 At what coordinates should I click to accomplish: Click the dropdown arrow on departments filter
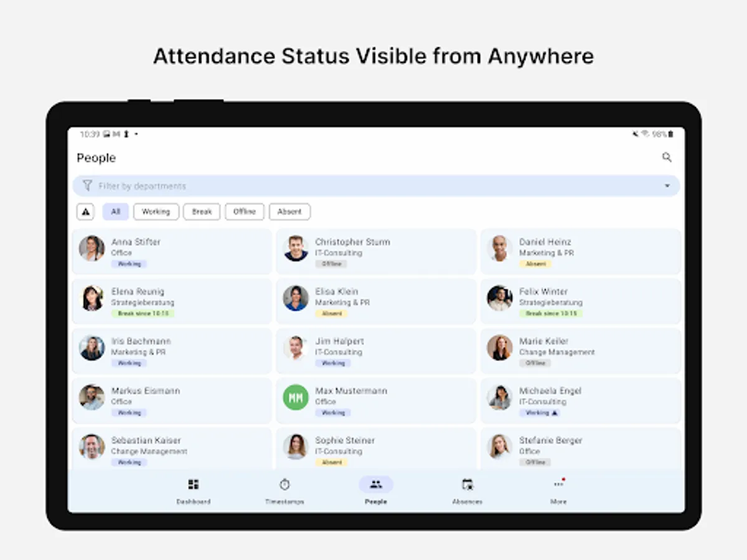pos(667,185)
